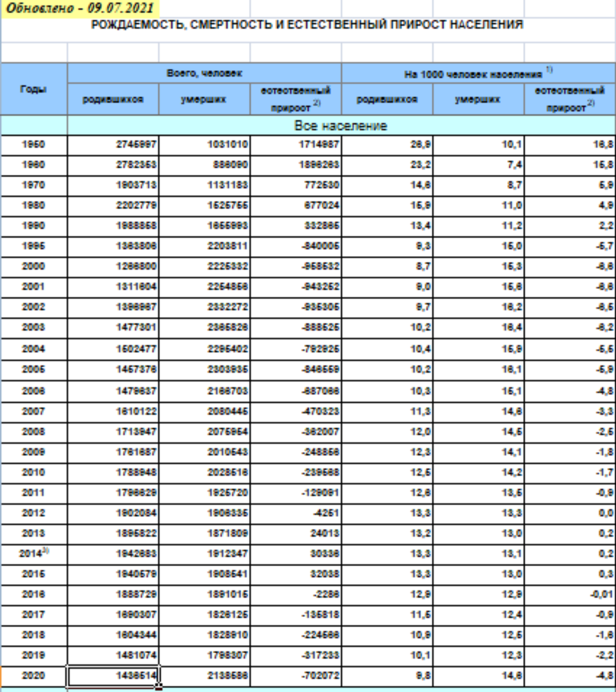Select natural increase rate '-2,2' in 2019 row

coord(570,655)
